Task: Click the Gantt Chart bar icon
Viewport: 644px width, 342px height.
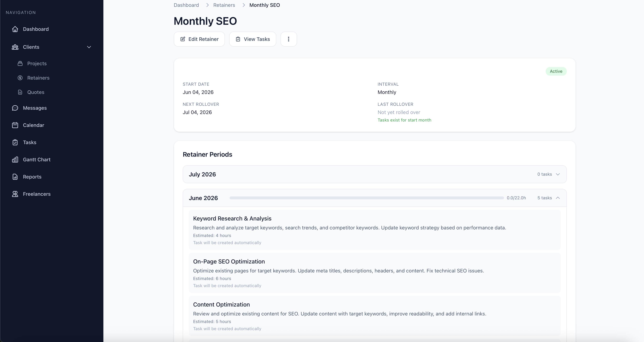Action: (15, 160)
